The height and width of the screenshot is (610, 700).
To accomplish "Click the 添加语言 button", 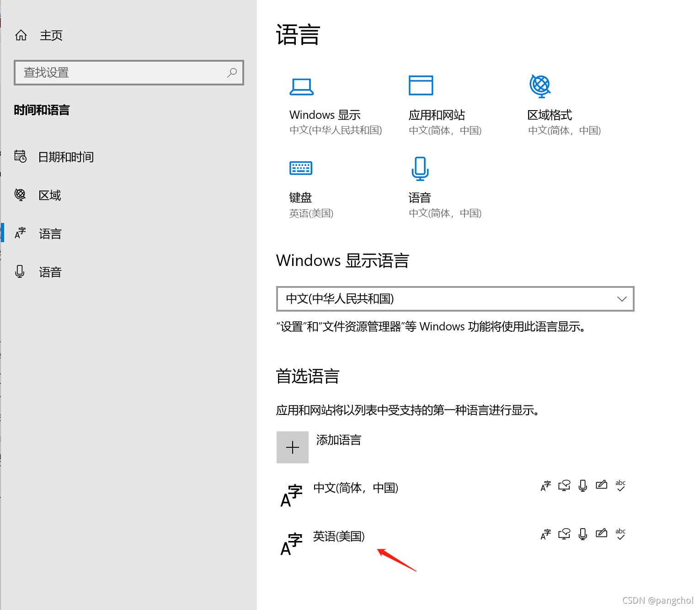I will (x=293, y=447).
